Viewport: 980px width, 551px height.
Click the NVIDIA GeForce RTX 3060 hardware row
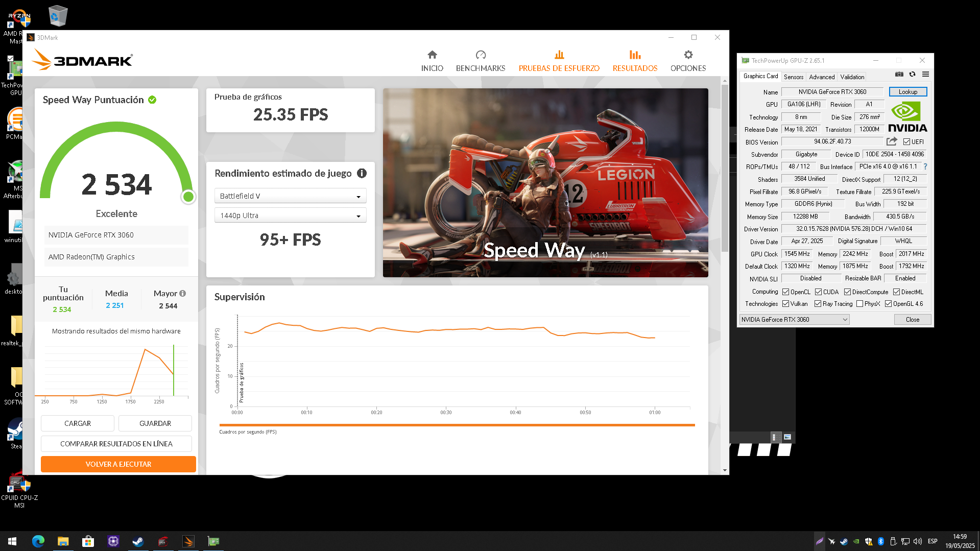pyautogui.click(x=116, y=235)
